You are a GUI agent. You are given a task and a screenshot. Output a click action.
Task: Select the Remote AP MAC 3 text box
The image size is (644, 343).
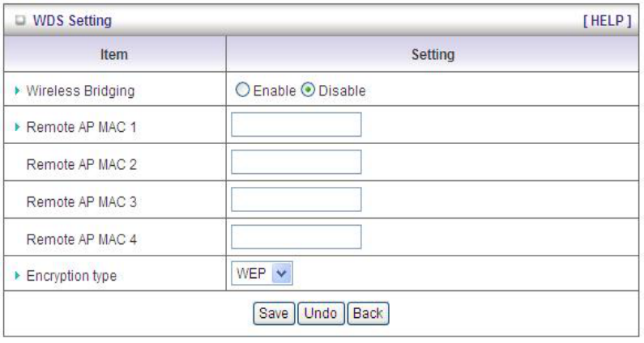click(296, 200)
